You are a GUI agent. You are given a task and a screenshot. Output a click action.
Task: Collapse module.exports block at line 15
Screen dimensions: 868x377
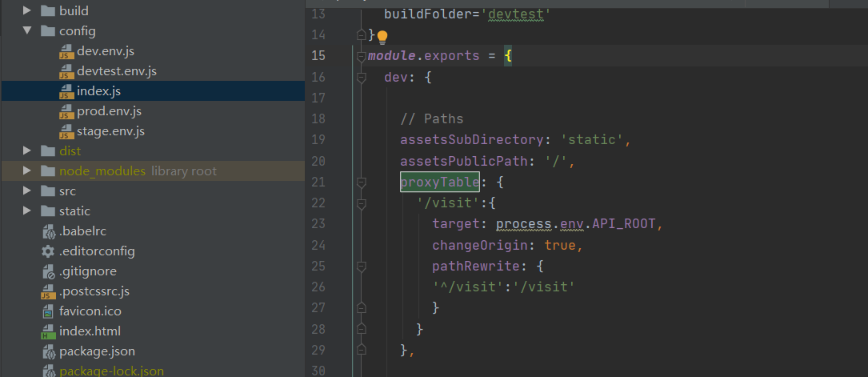pyautogui.click(x=362, y=56)
